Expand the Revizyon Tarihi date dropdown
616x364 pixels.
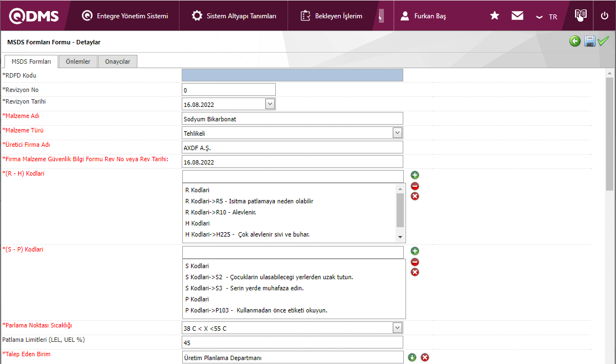(x=270, y=104)
